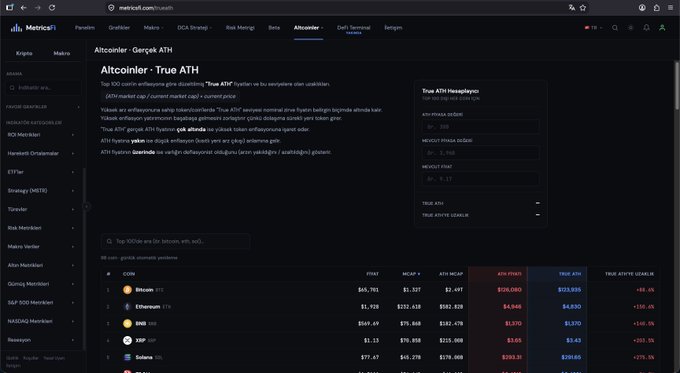Expand the Türevler category

(41, 209)
